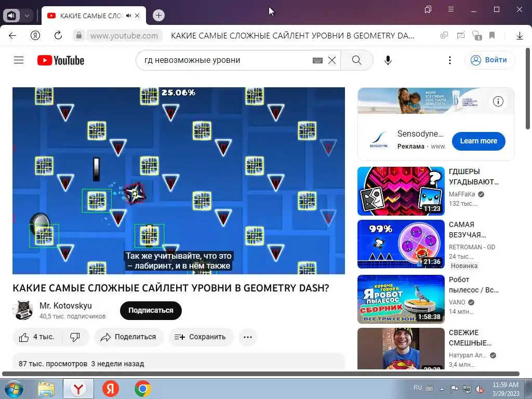Click the video picture-in-picture icon in address bar
This screenshot has height=399, width=532.
(460, 35)
